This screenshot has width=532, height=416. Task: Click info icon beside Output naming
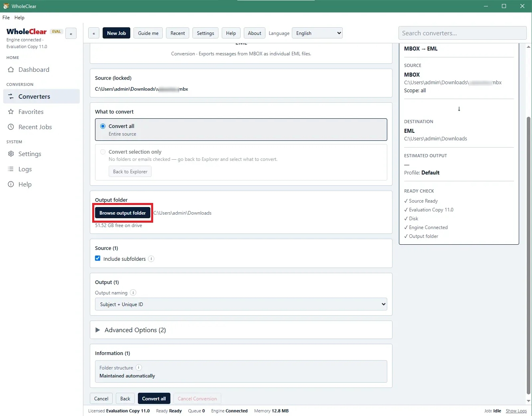(x=133, y=292)
